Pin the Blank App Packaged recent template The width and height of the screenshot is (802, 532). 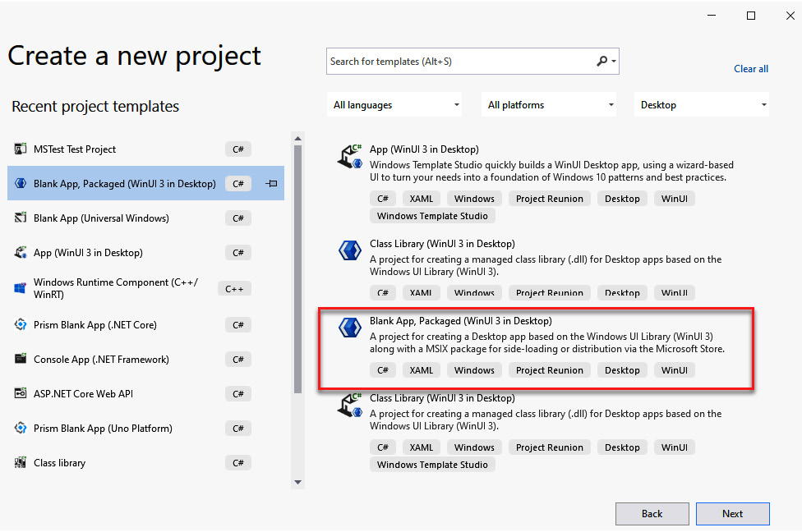pyautogui.click(x=272, y=183)
